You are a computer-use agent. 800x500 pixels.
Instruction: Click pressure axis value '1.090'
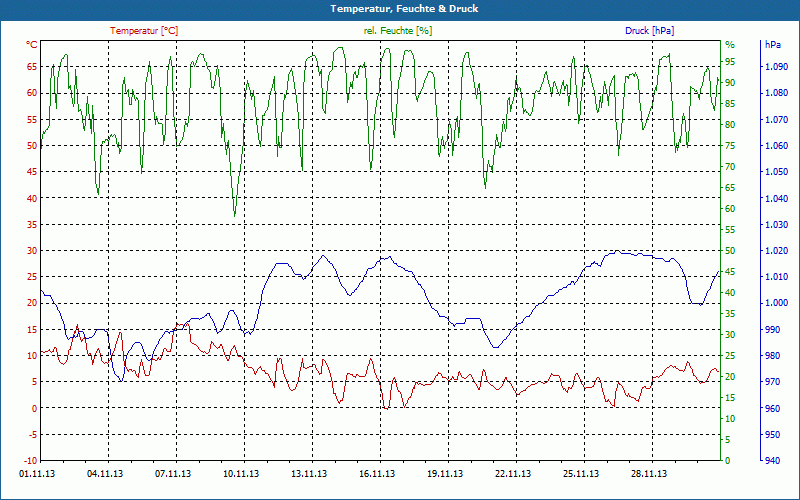(777, 67)
